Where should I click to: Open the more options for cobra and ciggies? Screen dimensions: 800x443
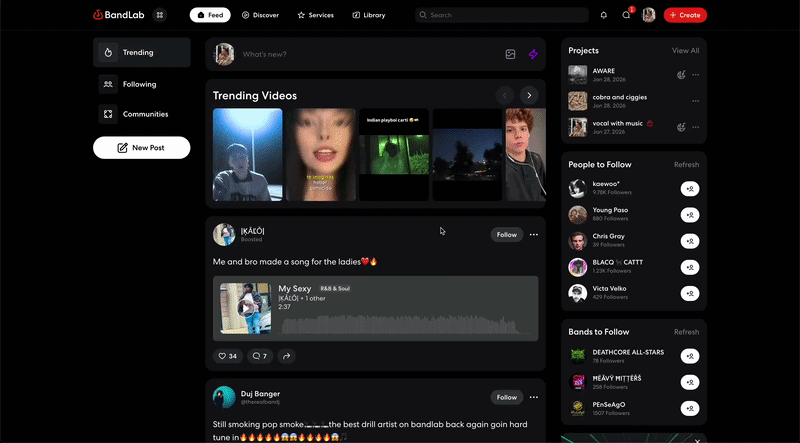[696, 101]
